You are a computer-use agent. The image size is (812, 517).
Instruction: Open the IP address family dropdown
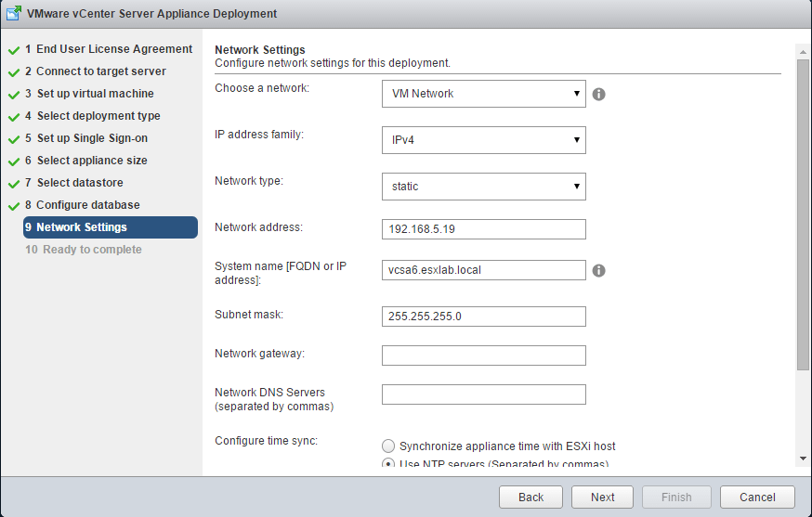(484, 140)
